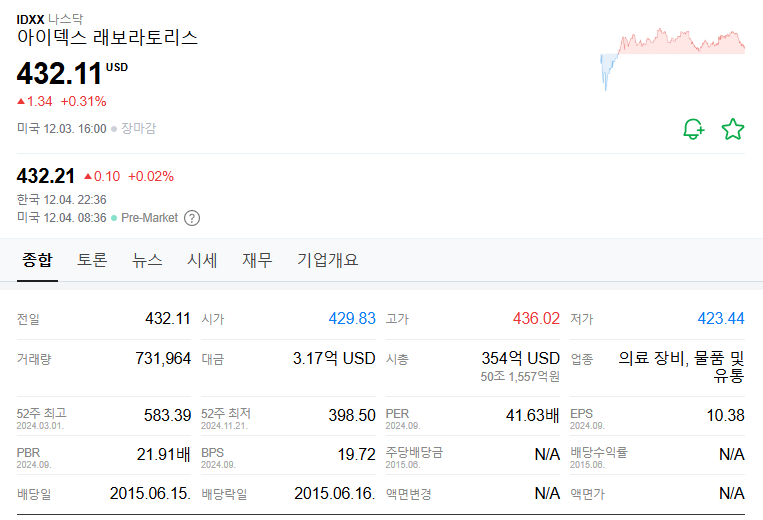Click the 고가 value 436.02
This screenshot has height=520, width=763.
click(x=536, y=319)
